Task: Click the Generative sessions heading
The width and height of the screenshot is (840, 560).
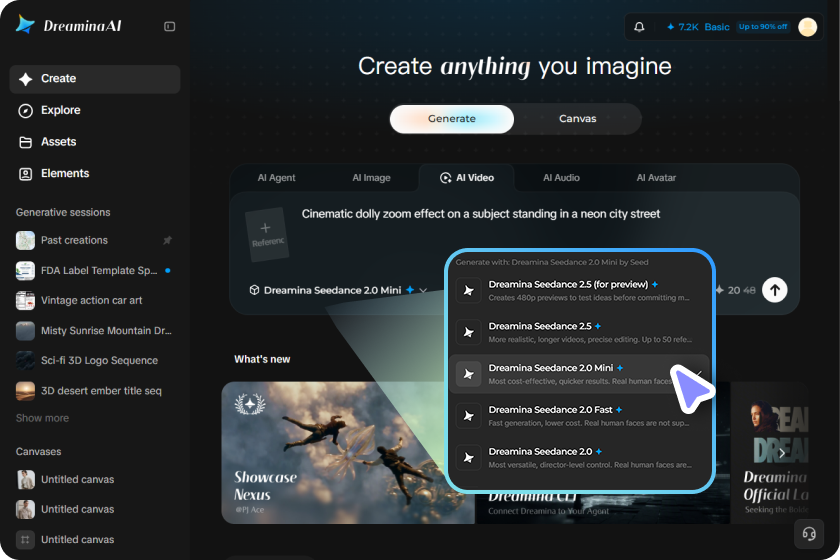Action: click(x=63, y=213)
